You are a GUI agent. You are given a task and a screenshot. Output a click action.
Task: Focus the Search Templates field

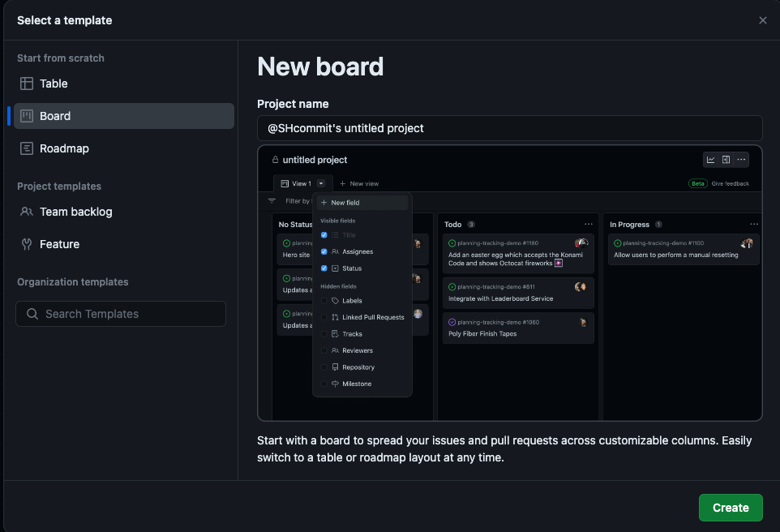pos(121,314)
